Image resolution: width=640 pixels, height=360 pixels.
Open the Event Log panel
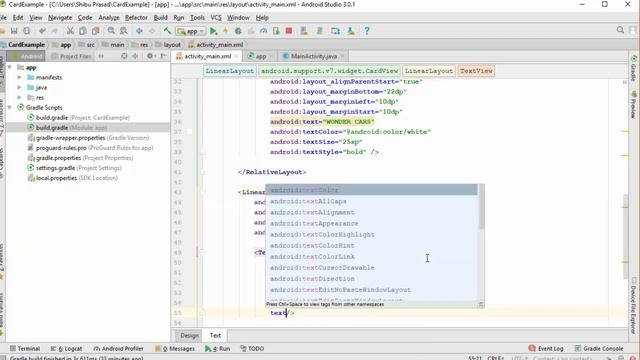(x=546, y=349)
